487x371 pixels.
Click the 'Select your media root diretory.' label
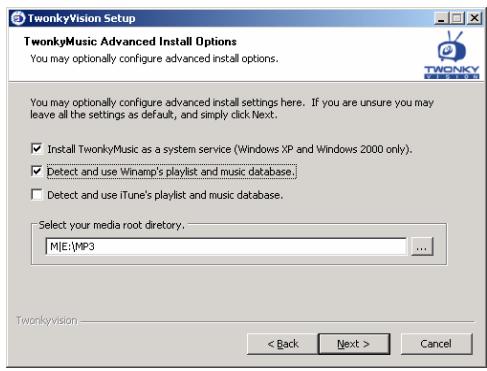[x=111, y=225]
